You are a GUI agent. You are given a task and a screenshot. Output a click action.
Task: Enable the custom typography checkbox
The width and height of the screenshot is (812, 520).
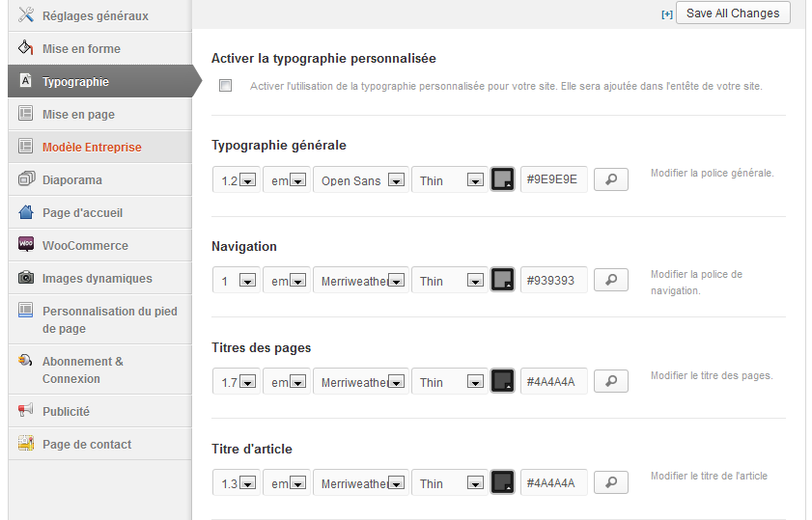point(226,86)
